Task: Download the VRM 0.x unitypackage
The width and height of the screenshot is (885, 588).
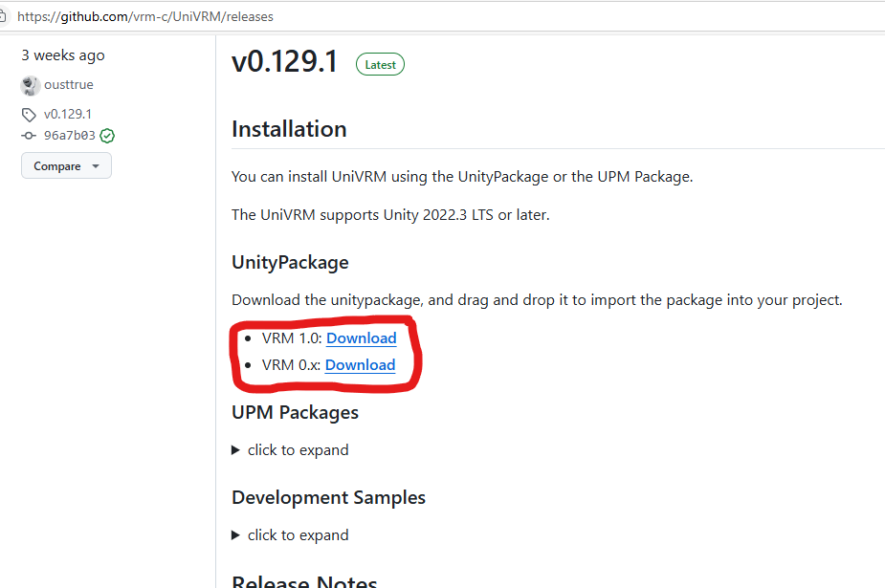Action: (360, 365)
